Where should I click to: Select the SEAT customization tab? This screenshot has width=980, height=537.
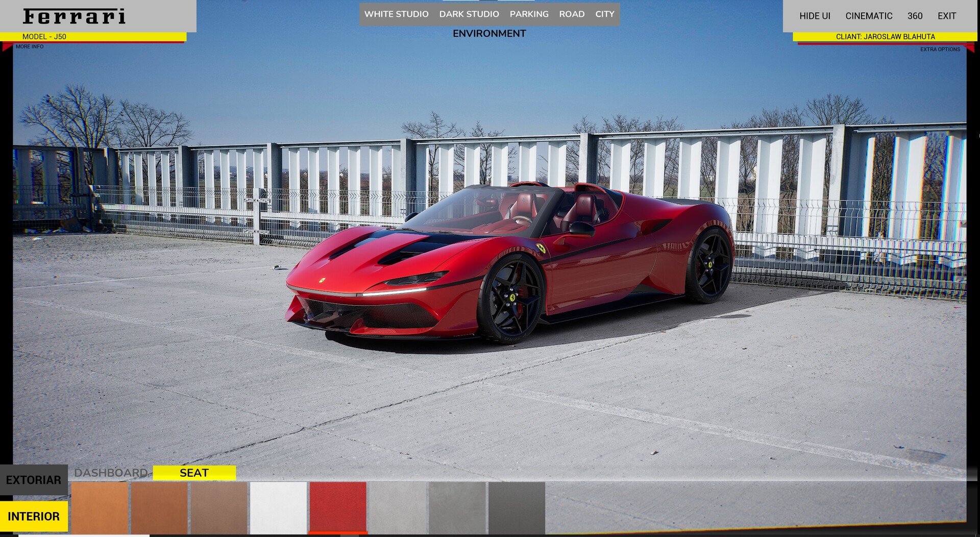point(193,473)
